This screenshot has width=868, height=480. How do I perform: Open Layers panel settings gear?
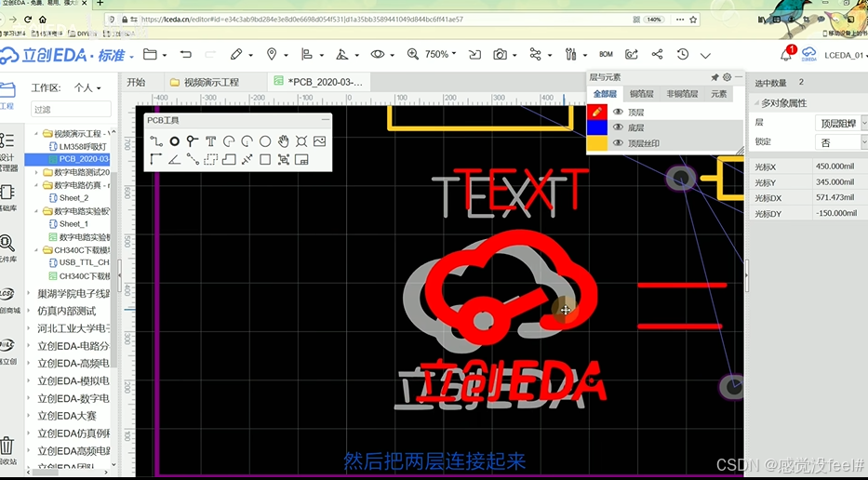(x=727, y=77)
